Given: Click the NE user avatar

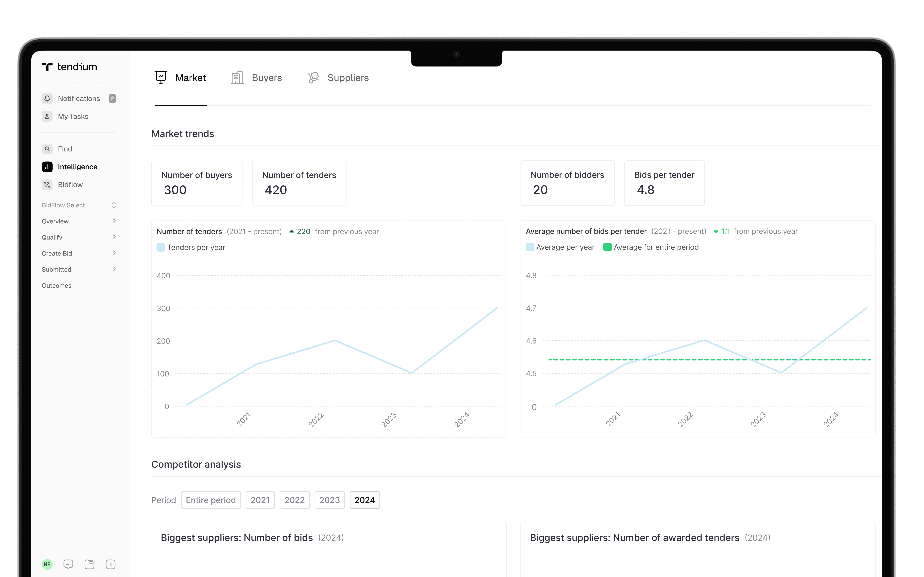Looking at the screenshot, I should [47, 564].
